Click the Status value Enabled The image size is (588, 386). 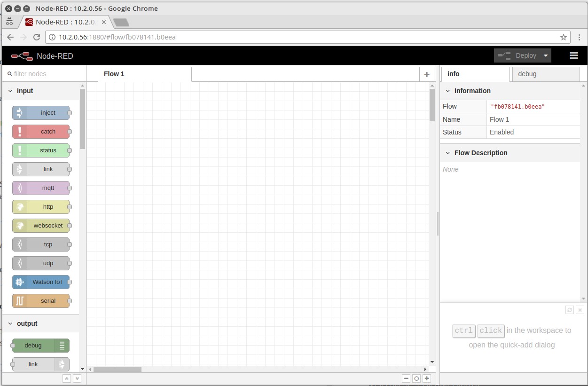(x=502, y=132)
